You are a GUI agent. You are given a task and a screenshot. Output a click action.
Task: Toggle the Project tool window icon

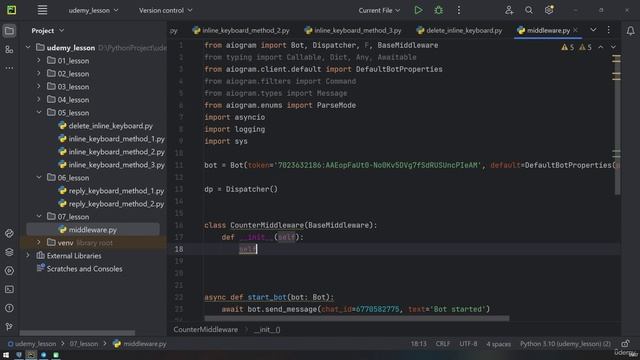pyautogui.click(x=9, y=31)
